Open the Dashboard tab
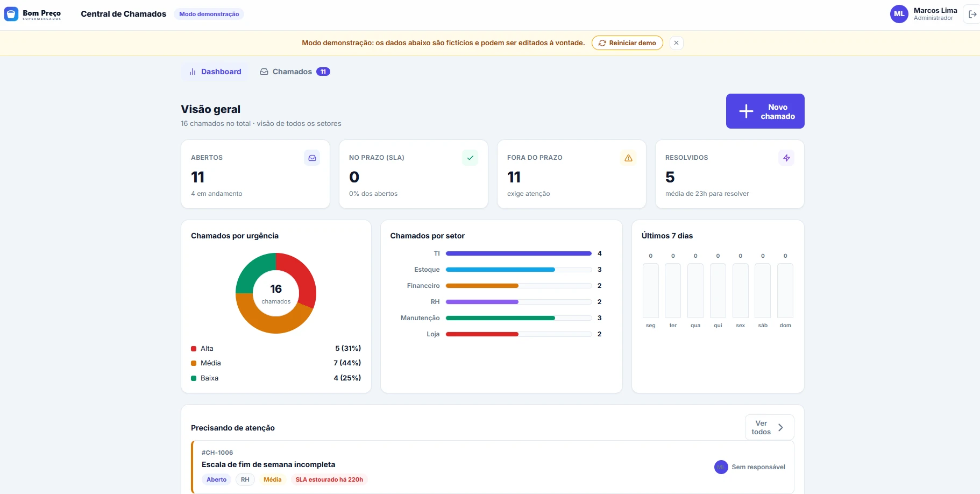This screenshot has height=494, width=980. [215, 72]
